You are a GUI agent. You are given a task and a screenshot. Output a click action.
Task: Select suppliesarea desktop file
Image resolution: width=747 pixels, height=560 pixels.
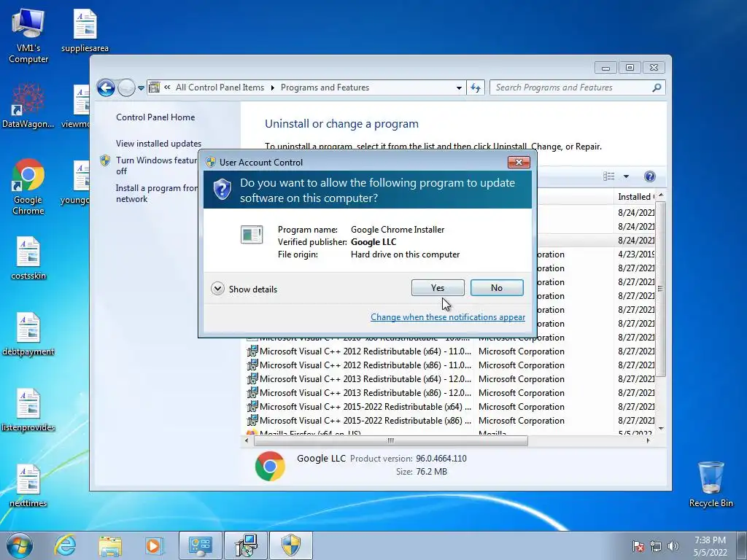tap(85, 31)
